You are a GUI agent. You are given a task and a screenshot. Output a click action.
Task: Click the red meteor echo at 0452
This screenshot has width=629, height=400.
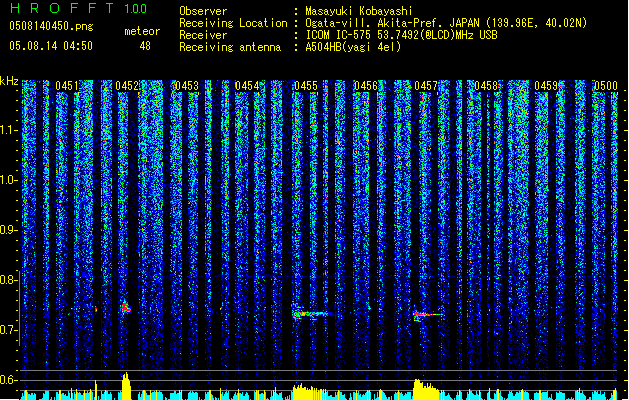[126, 307]
